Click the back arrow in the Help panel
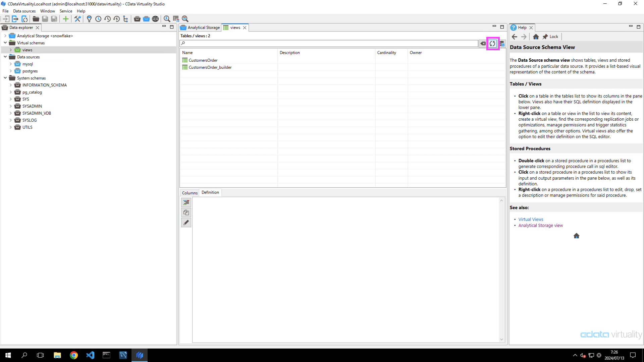The height and width of the screenshot is (362, 644). coord(515,37)
